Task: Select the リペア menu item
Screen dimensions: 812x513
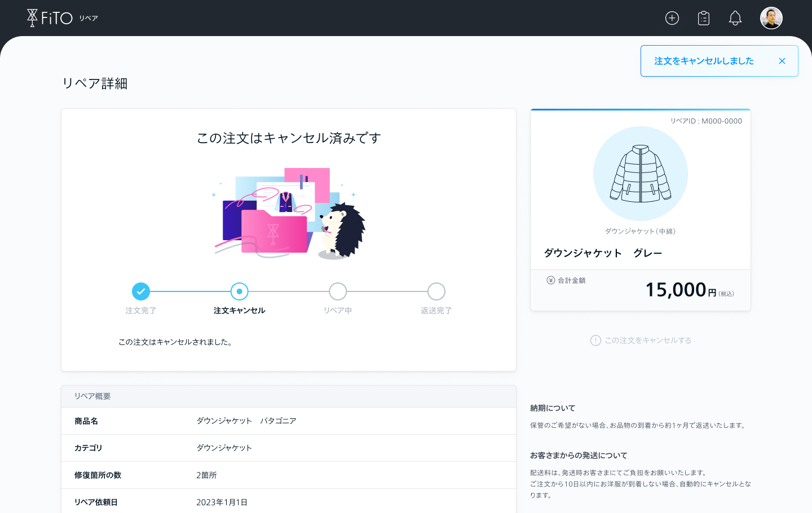Action: 90,17
